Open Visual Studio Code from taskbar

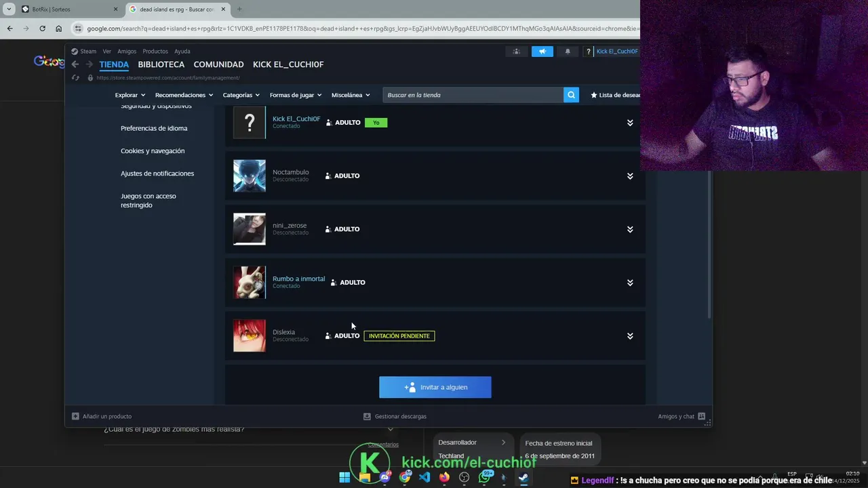click(x=425, y=477)
